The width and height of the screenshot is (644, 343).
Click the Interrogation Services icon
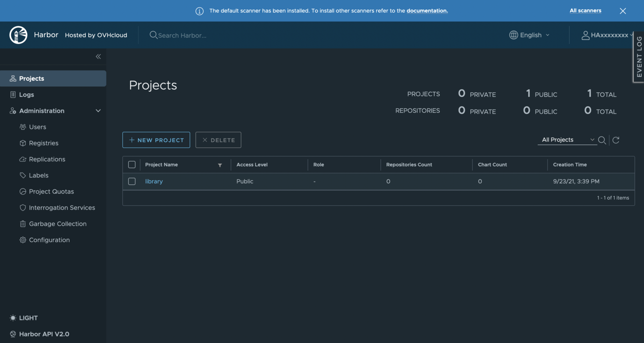pyautogui.click(x=22, y=207)
